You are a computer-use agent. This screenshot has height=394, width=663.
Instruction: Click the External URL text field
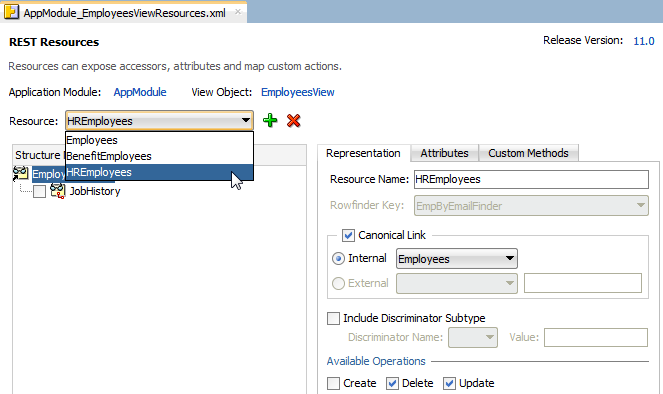pos(583,283)
